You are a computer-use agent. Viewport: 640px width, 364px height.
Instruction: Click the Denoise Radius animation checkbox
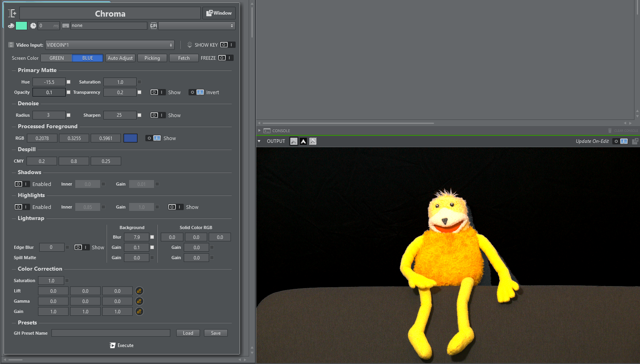click(69, 115)
